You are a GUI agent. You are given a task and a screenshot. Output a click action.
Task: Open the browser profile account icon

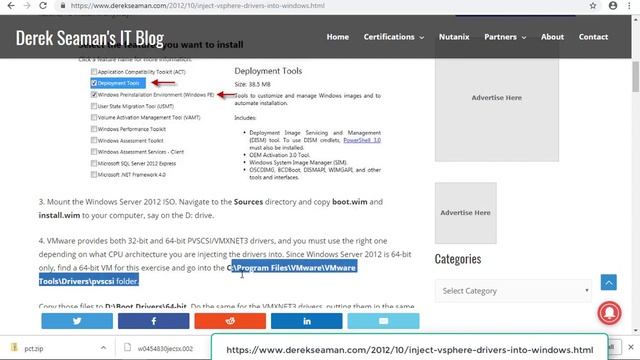613,6
